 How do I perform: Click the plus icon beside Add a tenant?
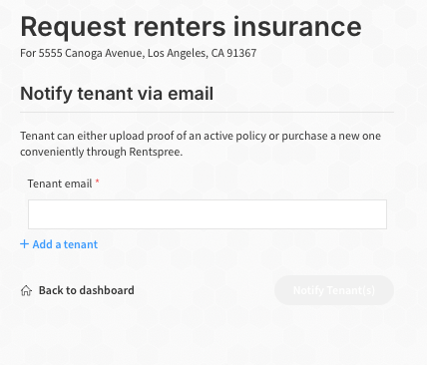[24, 244]
